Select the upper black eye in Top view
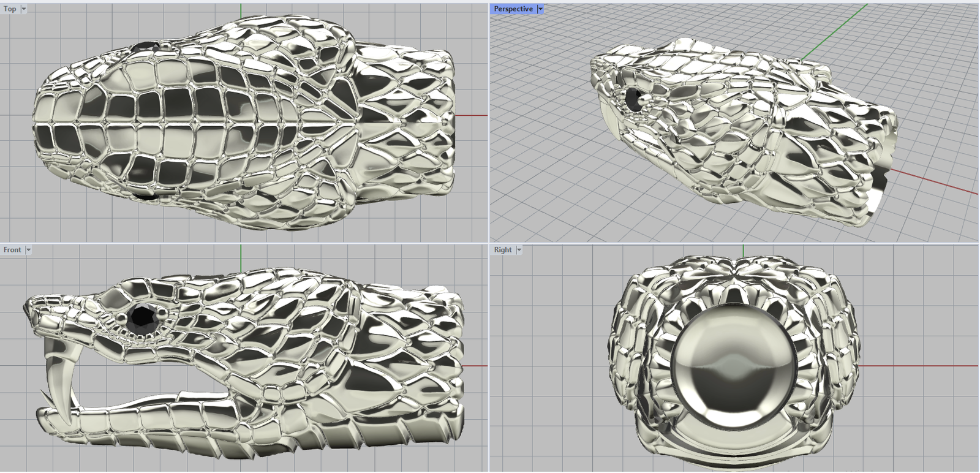Screen dimensions: 980x473 coord(145,46)
